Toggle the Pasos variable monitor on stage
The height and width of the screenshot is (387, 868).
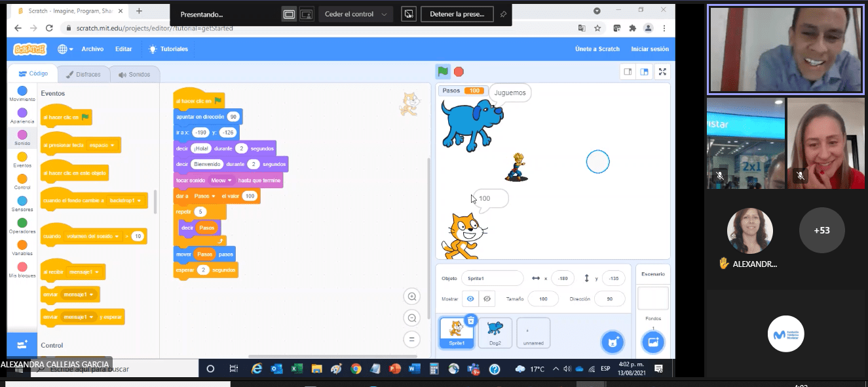(462, 91)
